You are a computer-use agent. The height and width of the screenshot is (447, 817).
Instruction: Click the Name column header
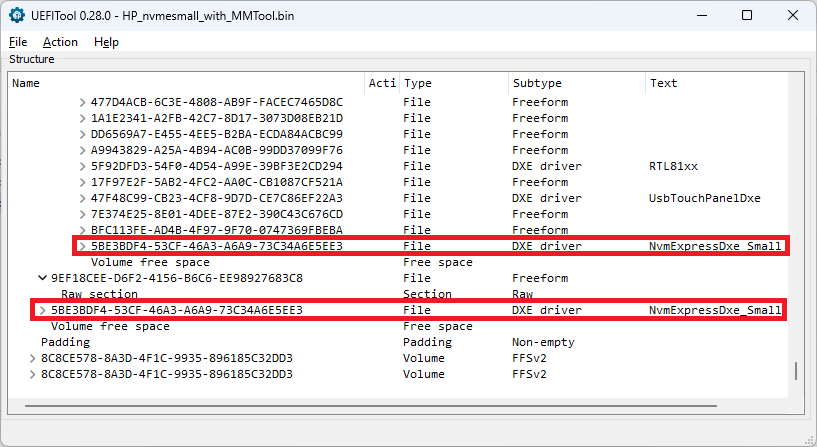pos(26,83)
